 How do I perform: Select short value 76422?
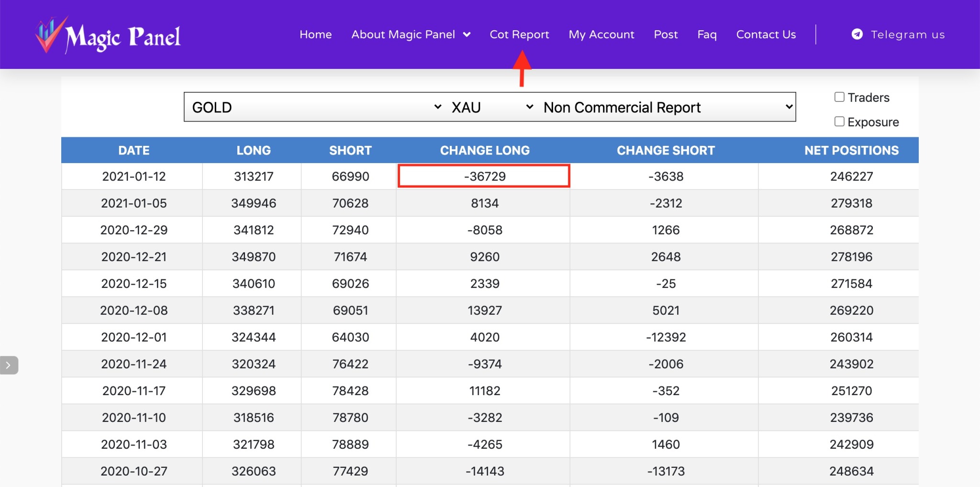350,364
